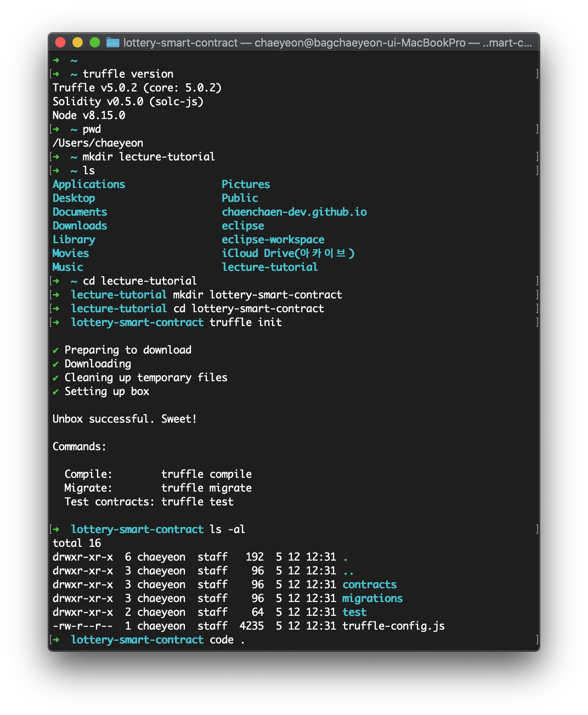Click the '/Users/chaeyeon' path output
Image resolution: width=588 pixels, height=715 pixels.
tap(98, 143)
